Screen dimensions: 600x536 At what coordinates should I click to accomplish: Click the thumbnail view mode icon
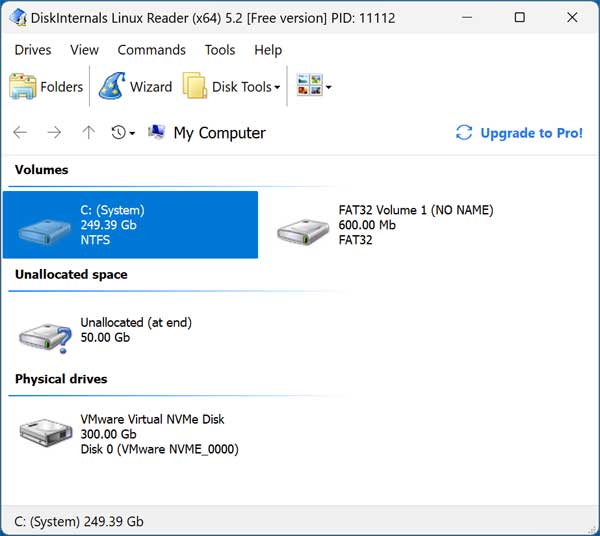pos(310,85)
